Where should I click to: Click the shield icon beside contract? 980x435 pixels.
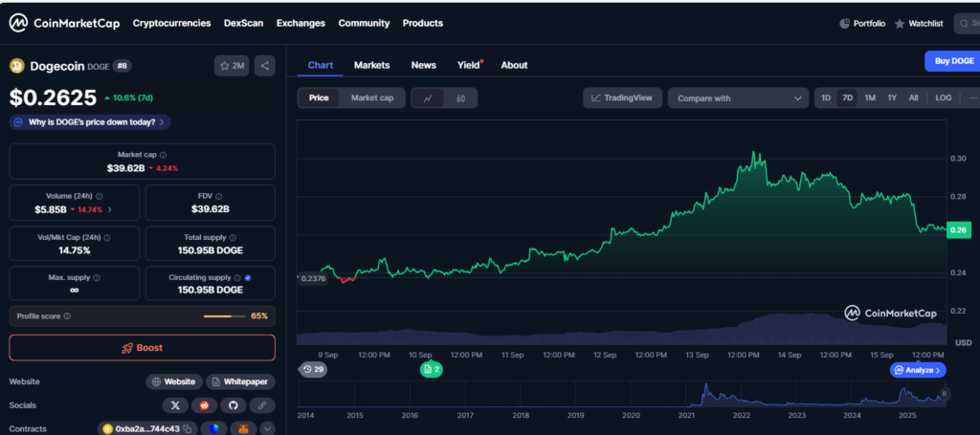(x=214, y=428)
